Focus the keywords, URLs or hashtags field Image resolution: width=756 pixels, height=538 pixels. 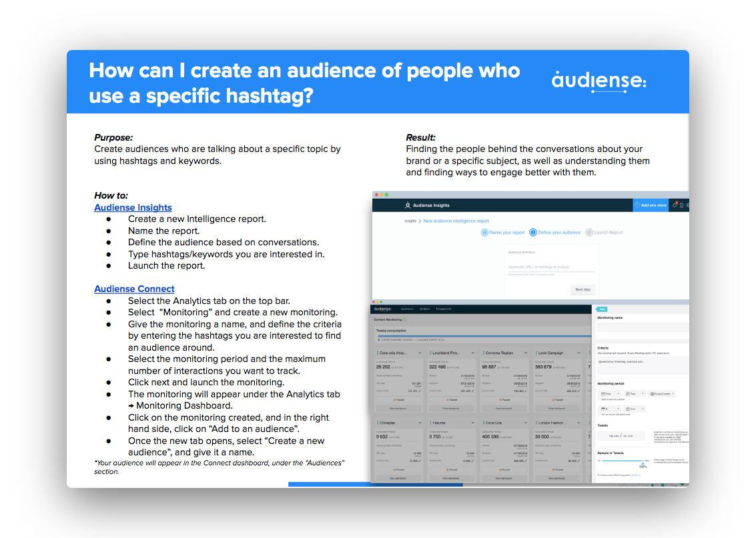(552, 267)
